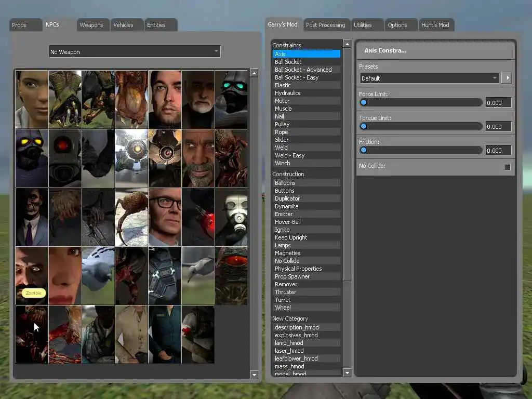Switch to the Weapons tab
Viewport: 532px width, 399px height.
pos(93,25)
